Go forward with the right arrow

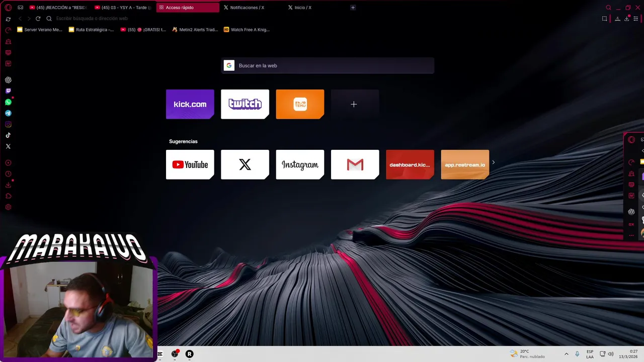point(29,19)
